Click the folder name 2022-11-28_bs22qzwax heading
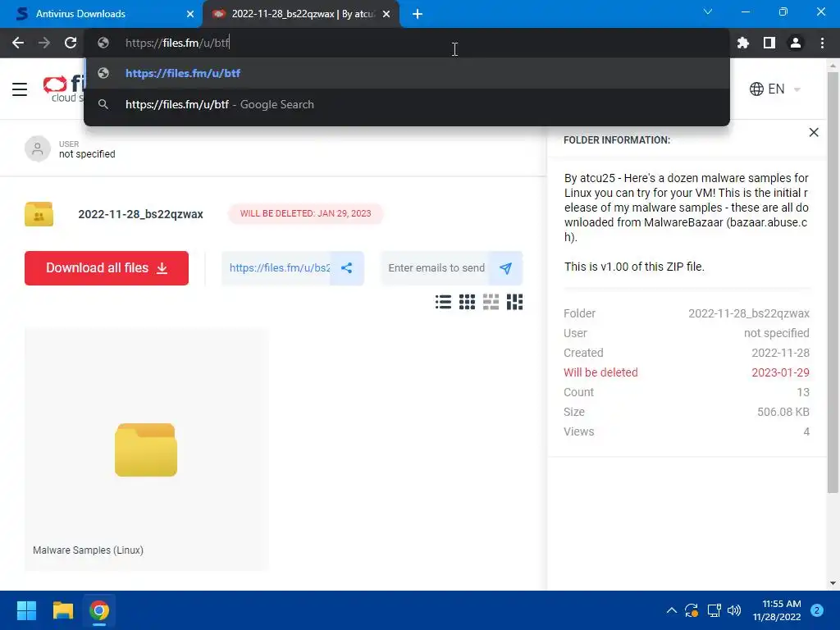The image size is (840, 630). pos(140,214)
